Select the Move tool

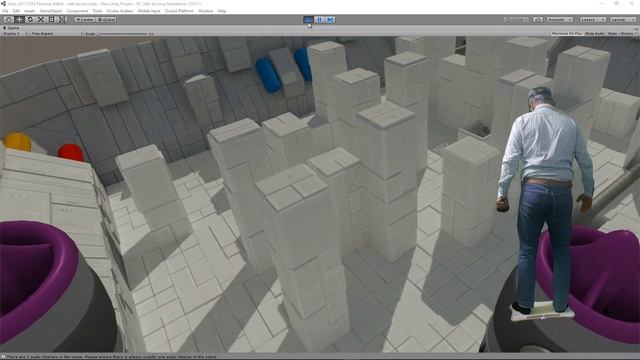pyautogui.click(x=19, y=20)
